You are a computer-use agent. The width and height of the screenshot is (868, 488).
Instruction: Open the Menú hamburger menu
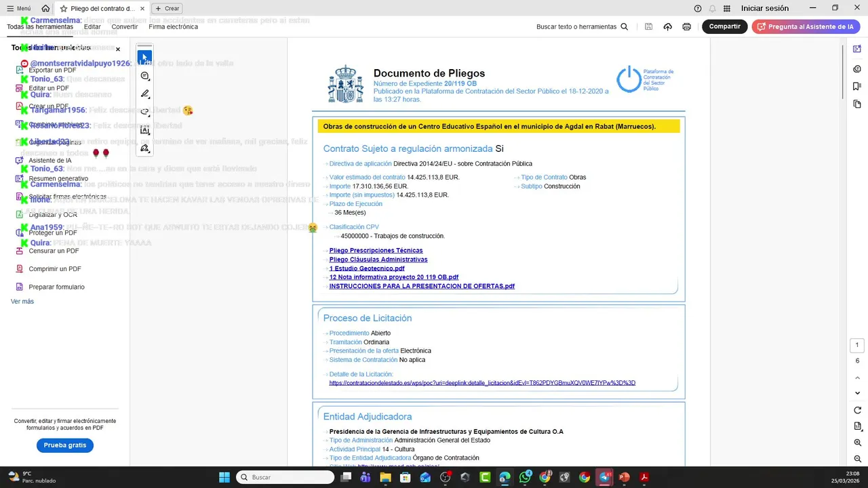[18, 8]
